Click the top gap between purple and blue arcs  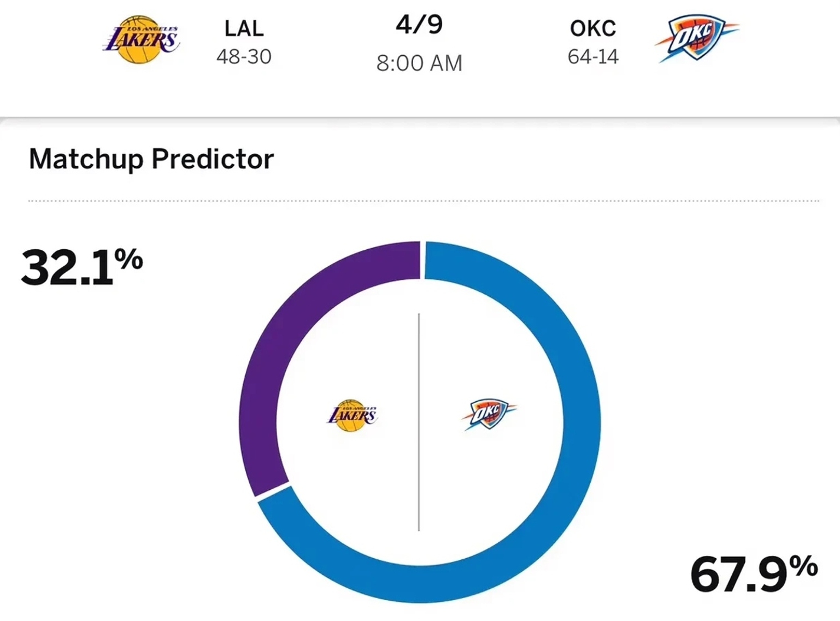pos(422,260)
